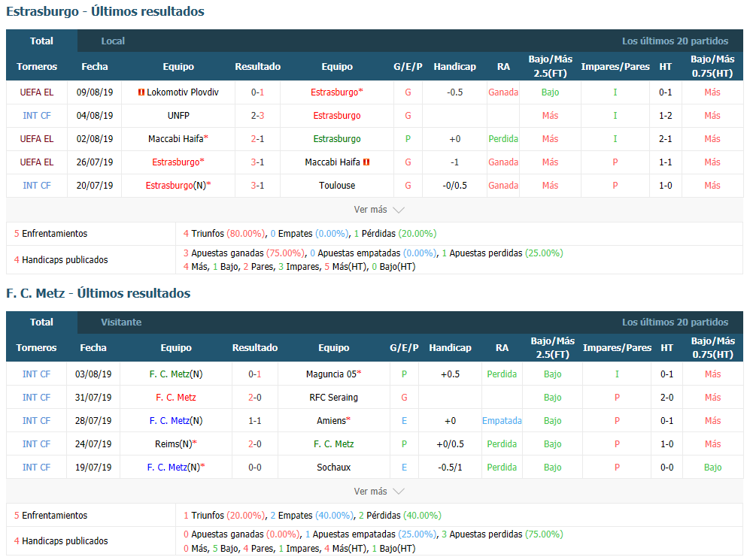The height and width of the screenshot is (560, 750).
Task: Click the 'Handicap' column header in Estrasburgo table
Action: click(455, 67)
